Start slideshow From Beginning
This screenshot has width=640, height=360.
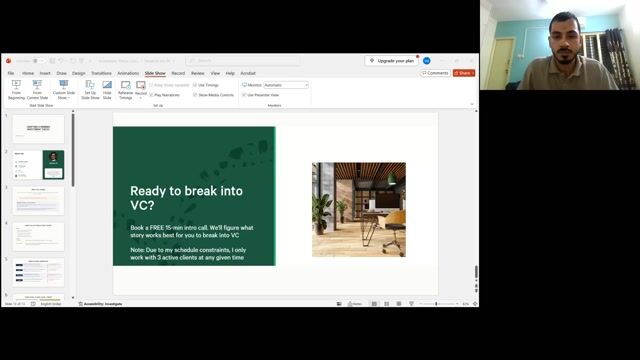click(x=16, y=90)
